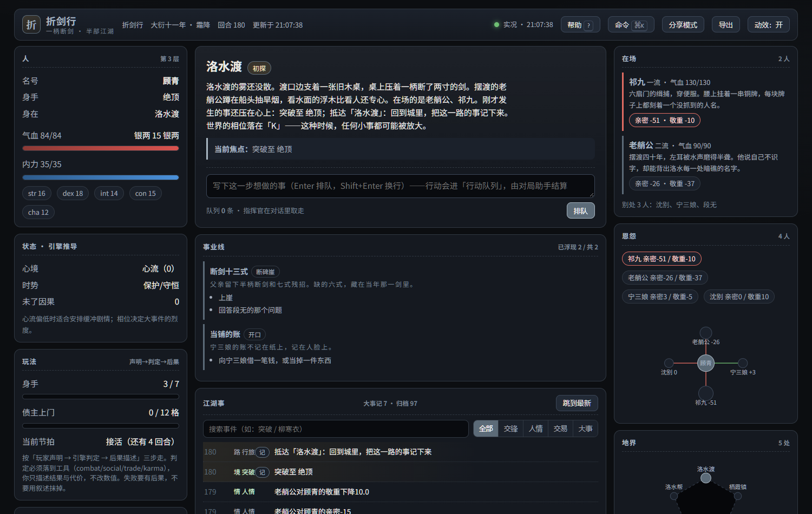Select the central 顾青 node in the relationship graph
Image resolution: width=812 pixels, height=514 pixels.
click(x=706, y=363)
